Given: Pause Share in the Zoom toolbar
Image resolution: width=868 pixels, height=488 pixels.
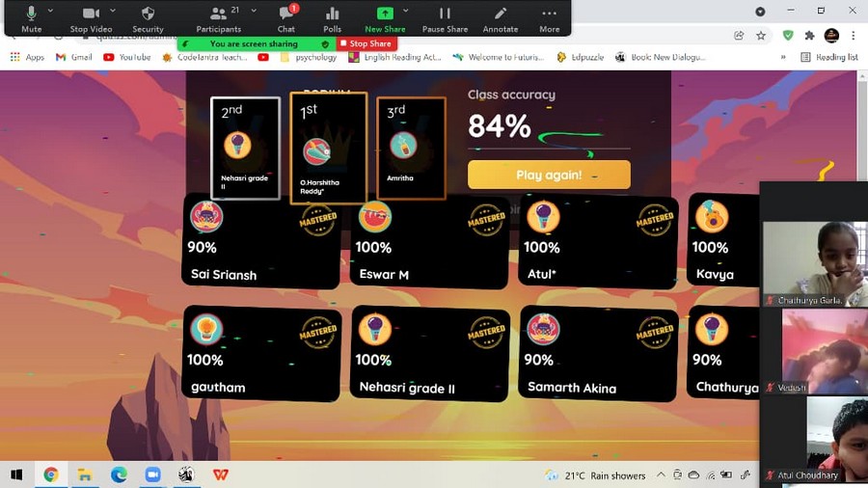Looking at the screenshot, I should tap(445, 19).
